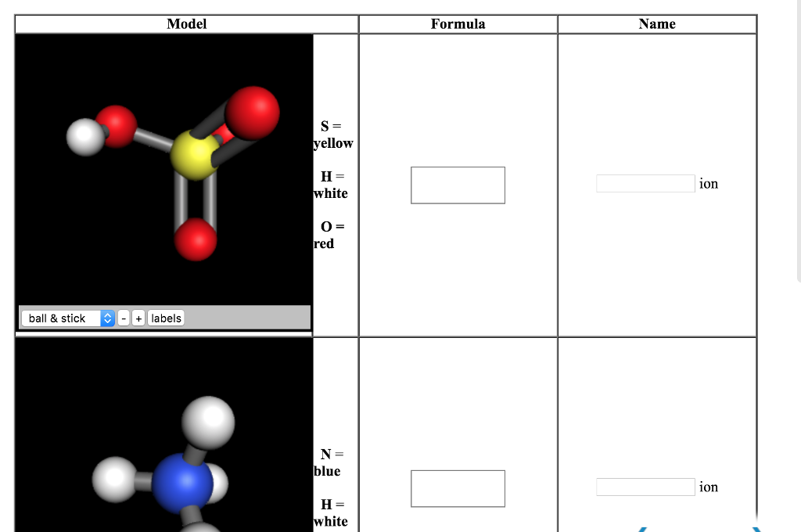801x532 pixels.
Task: Click the Name column header
Action: tap(656, 23)
